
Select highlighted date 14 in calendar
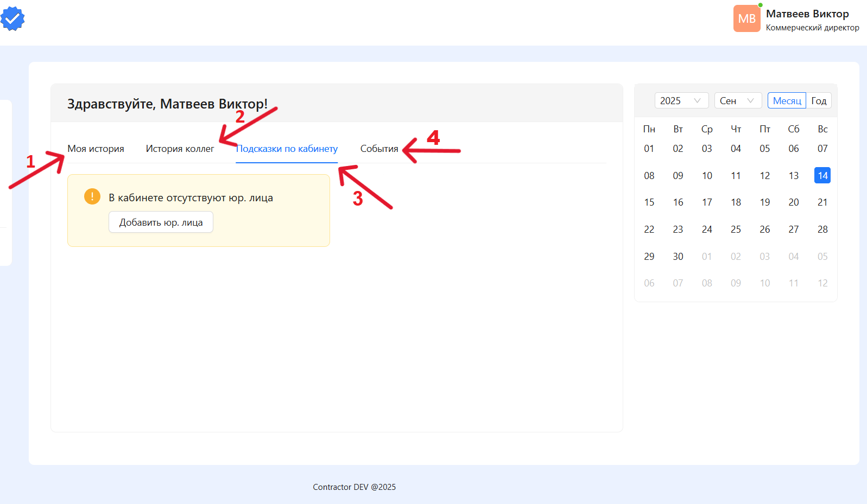pyautogui.click(x=822, y=175)
